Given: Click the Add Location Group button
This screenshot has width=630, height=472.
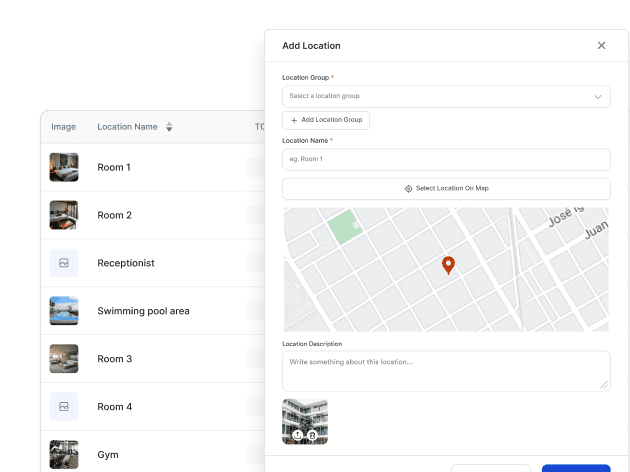Looking at the screenshot, I should tap(326, 120).
